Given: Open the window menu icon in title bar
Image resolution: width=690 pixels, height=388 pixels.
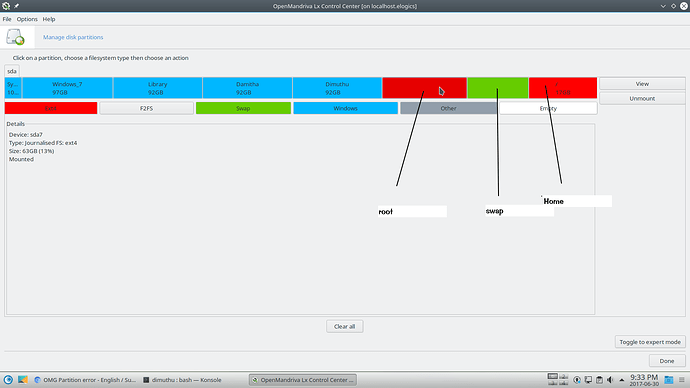Looking at the screenshot, I should (x=6, y=6).
